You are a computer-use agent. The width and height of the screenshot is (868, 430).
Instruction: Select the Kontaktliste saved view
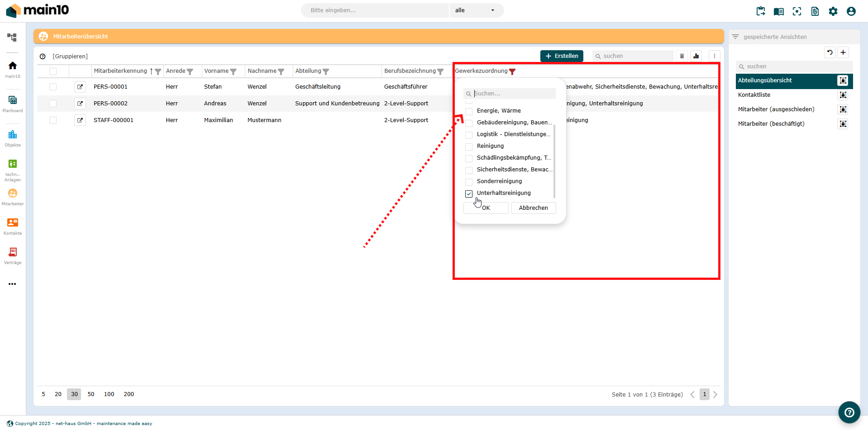tap(754, 95)
